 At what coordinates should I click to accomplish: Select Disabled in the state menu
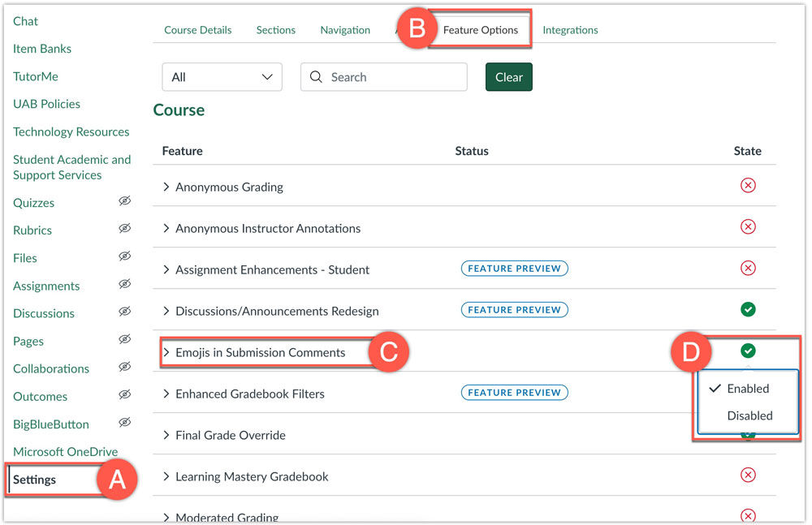pos(749,415)
